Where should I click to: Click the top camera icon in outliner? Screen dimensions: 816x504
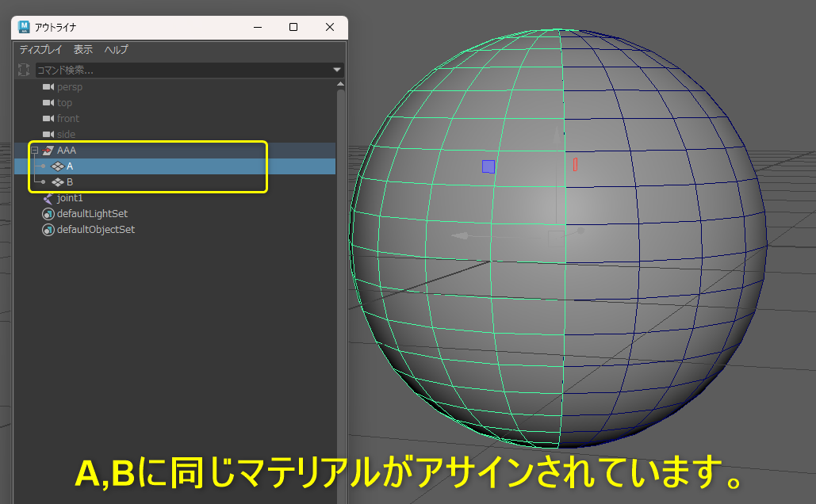48,103
